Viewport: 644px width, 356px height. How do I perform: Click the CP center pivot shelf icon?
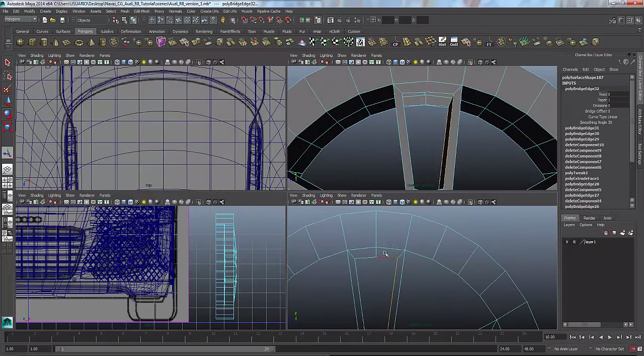click(395, 42)
